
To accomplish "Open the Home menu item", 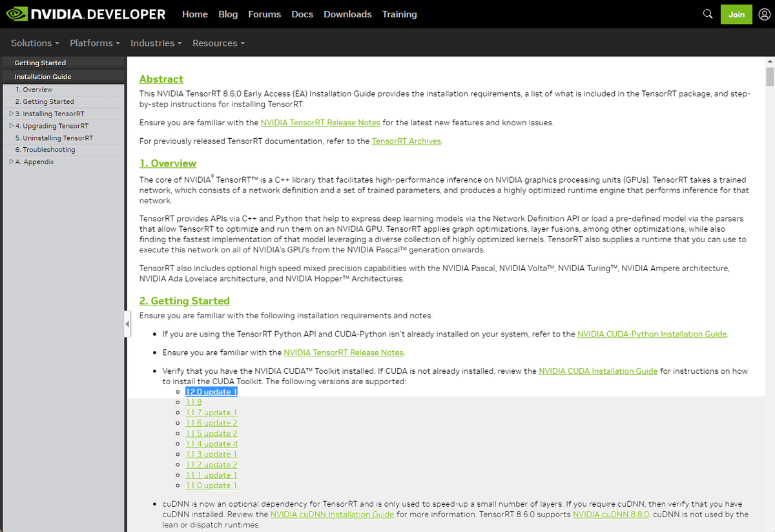I will tap(195, 14).
